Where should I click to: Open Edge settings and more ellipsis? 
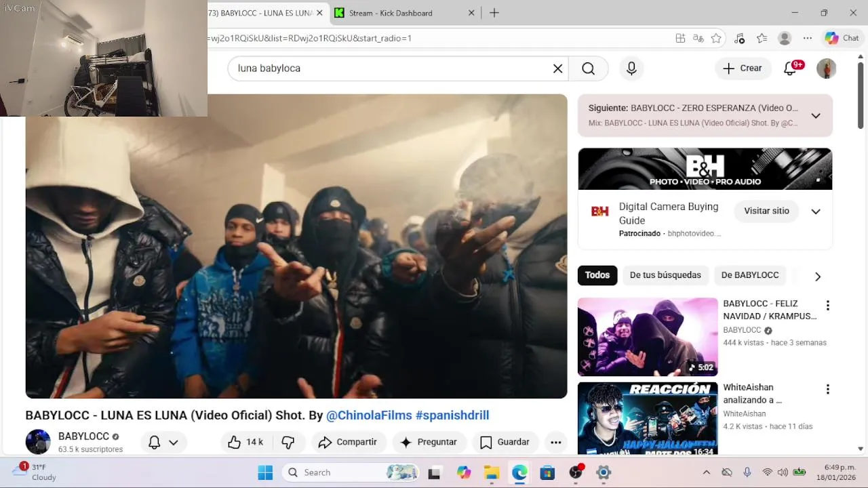(807, 39)
